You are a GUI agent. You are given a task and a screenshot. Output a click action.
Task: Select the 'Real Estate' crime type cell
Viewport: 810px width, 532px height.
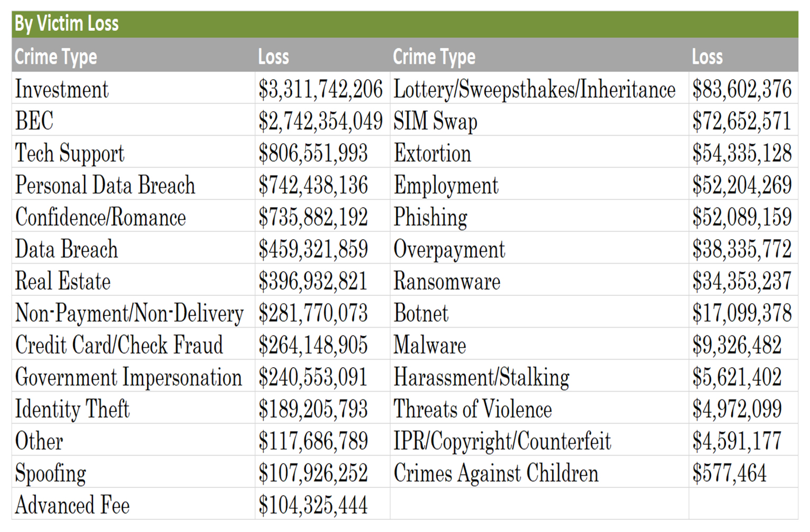[63, 281]
